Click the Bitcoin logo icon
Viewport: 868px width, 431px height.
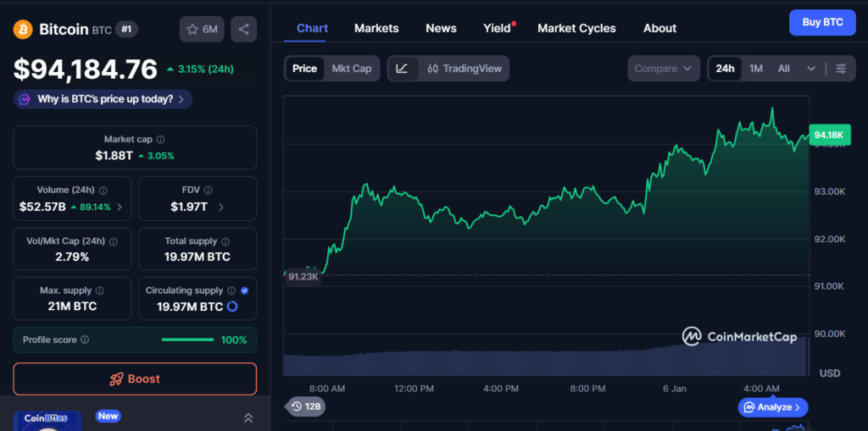pos(23,30)
